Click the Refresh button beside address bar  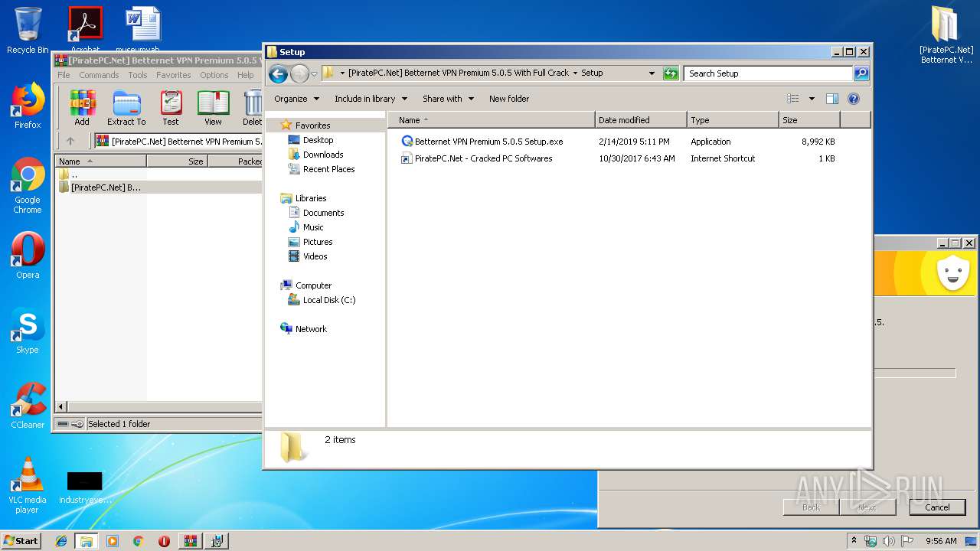point(671,73)
